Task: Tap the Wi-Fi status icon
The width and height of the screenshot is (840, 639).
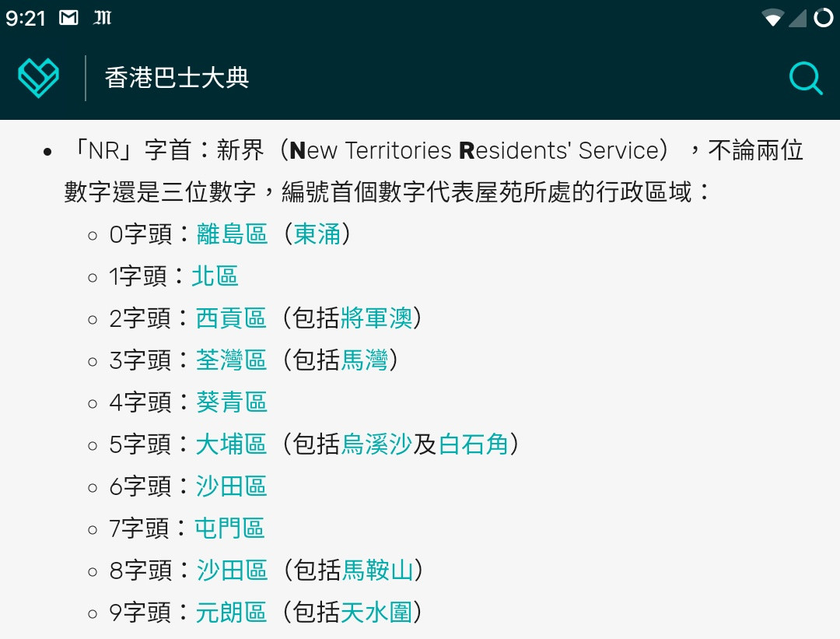Action: tap(772, 18)
